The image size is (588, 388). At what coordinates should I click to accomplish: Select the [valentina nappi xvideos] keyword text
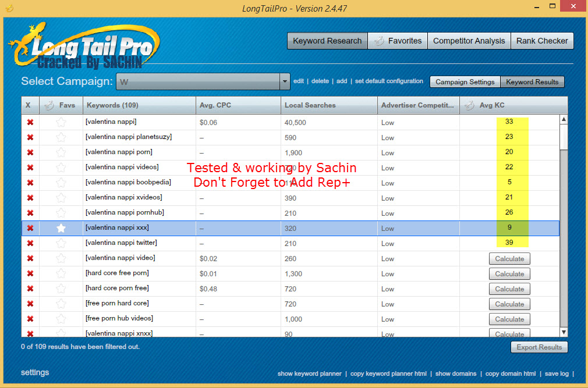[x=124, y=197]
